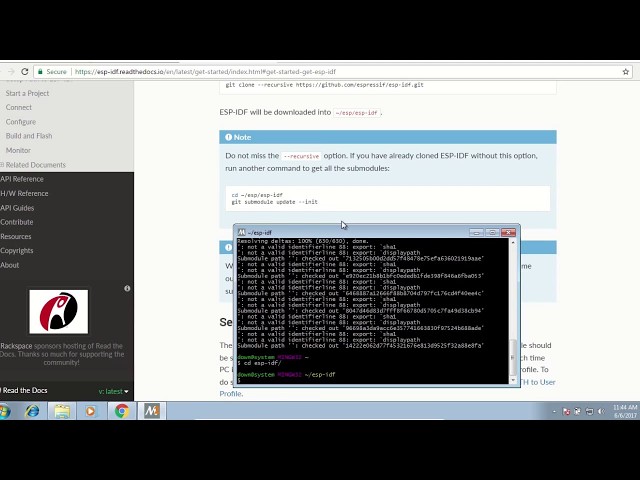This screenshot has height=480, width=640.
Task: Click the git submodule update --init line
Action: (274, 202)
